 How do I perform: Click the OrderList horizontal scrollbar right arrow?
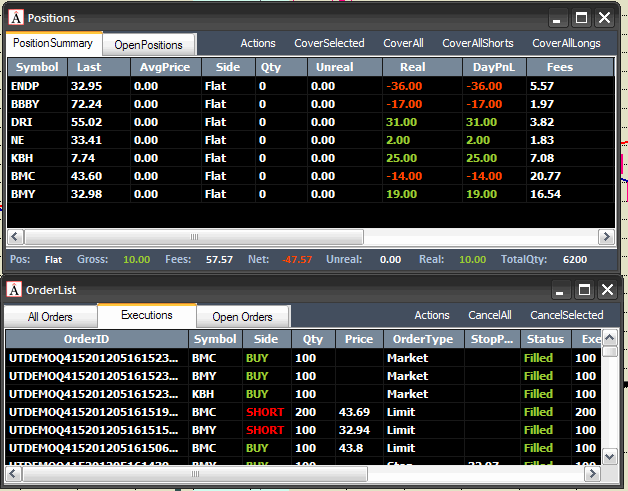592,474
